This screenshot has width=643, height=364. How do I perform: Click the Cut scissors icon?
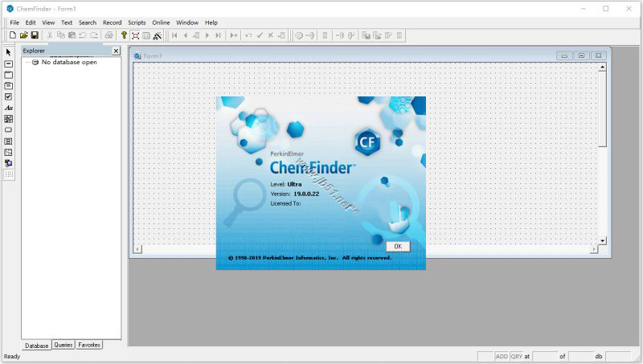click(x=50, y=35)
